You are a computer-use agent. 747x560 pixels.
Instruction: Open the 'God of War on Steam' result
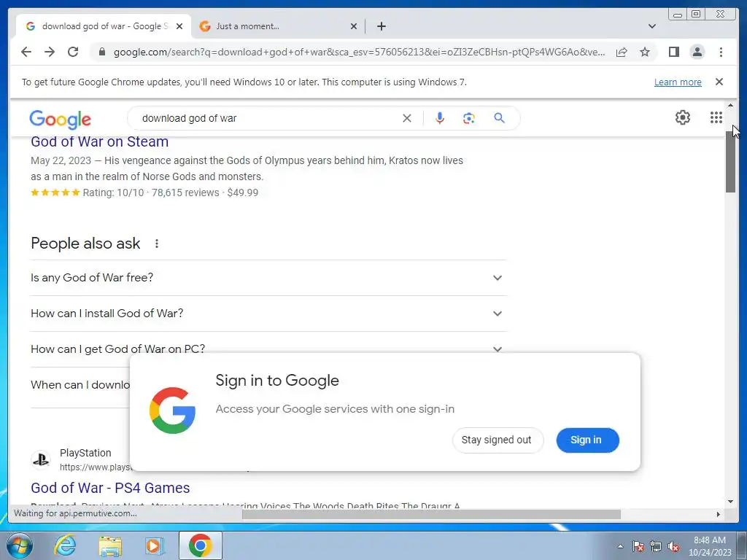[x=99, y=142]
